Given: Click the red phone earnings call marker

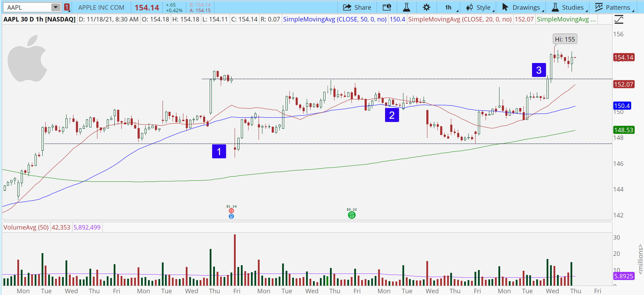Looking at the screenshot, I should pos(231,211).
